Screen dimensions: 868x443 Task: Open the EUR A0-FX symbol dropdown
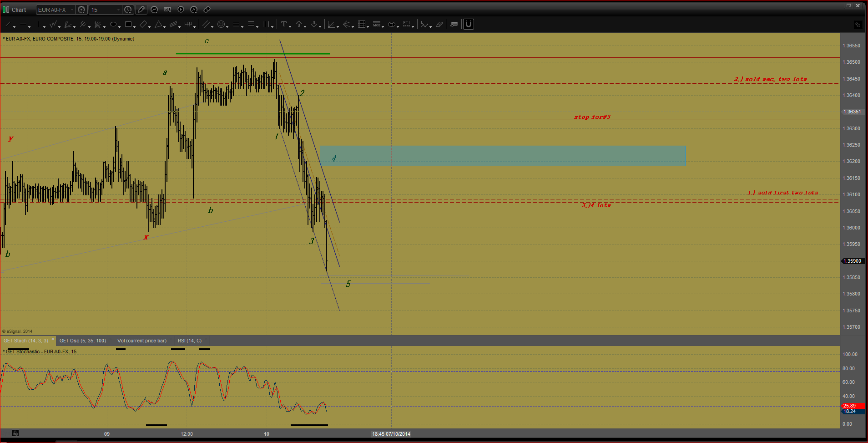72,10
